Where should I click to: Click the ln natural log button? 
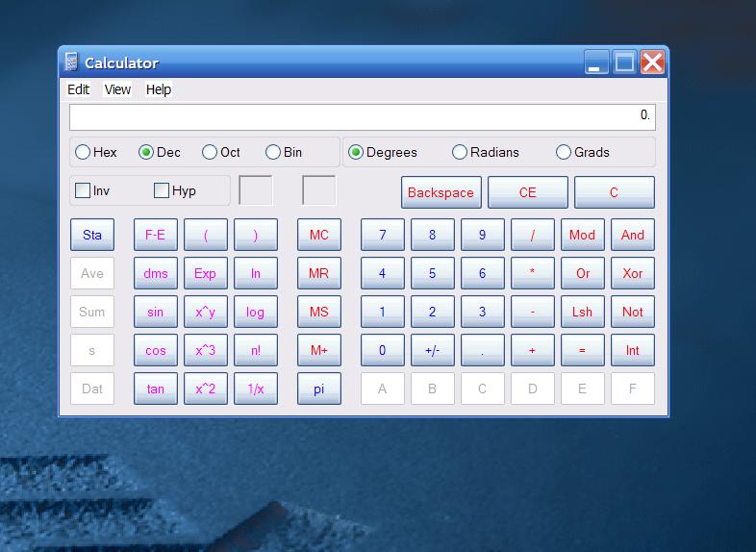tap(256, 273)
